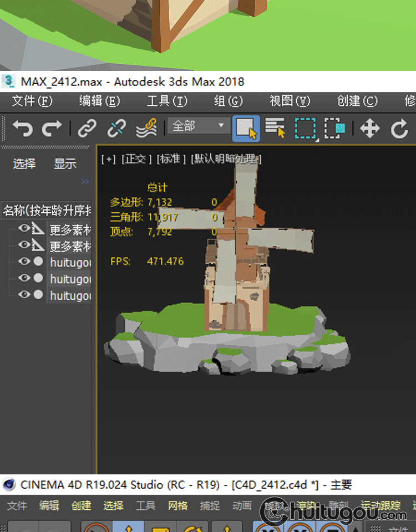The height and width of the screenshot is (532, 416).
Task: Sort by the 名称(按年龄升序排 column header
Action: 47,211
